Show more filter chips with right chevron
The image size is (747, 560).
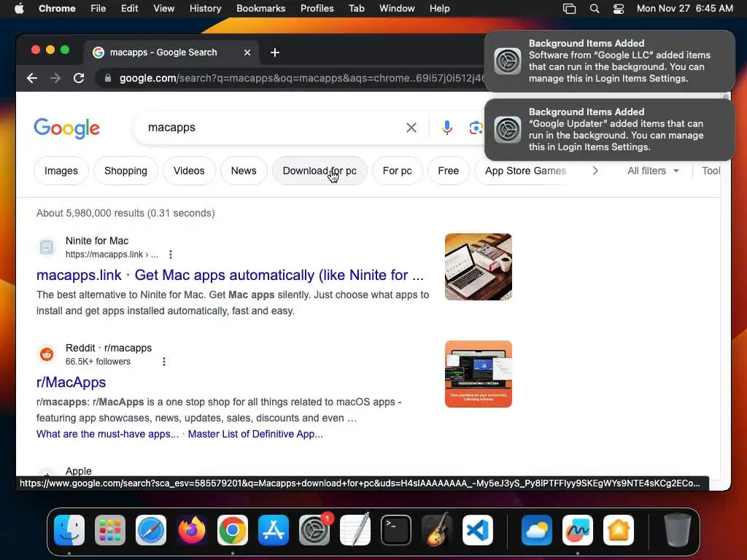[595, 171]
